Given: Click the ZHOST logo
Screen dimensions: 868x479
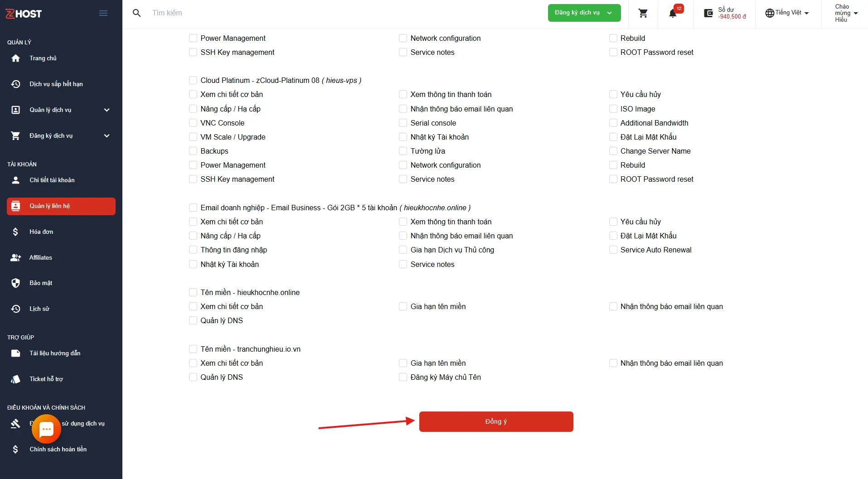Looking at the screenshot, I should click(x=24, y=14).
